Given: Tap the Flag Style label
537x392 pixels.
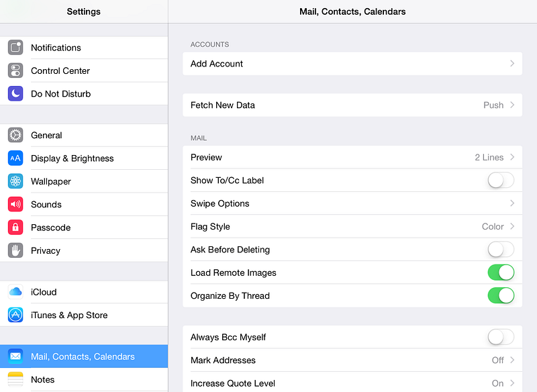Looking at the screenshot, I should 210,226.
